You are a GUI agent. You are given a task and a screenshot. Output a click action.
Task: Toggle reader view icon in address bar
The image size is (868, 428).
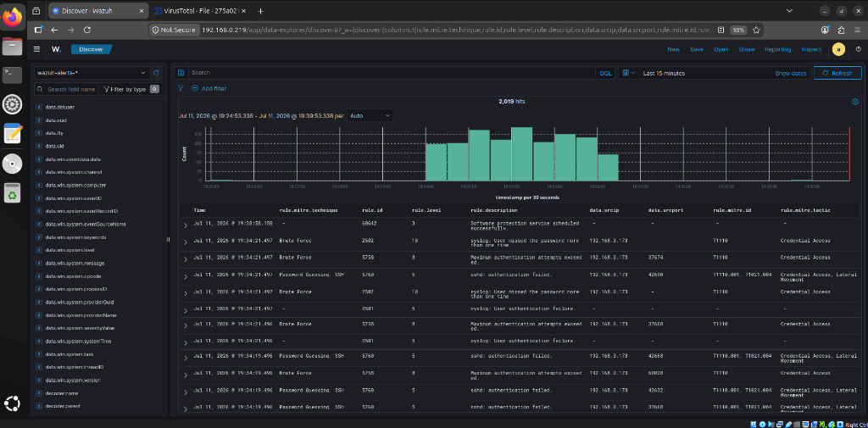pos(721,30)
